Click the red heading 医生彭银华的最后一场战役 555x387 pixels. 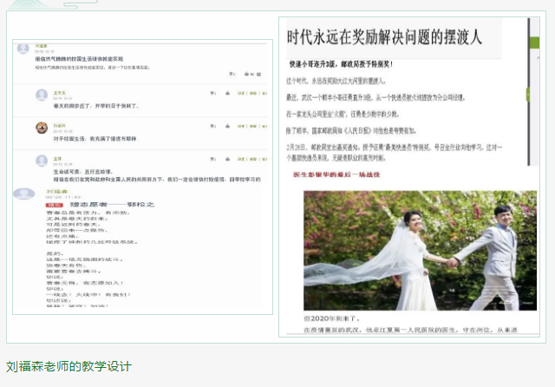pyautogui.click(x=336, y=175)
